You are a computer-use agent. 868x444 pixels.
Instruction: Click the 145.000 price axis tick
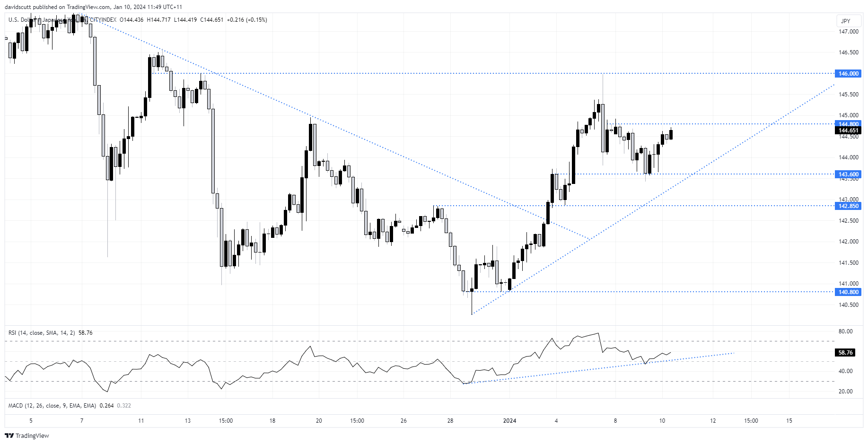pyautogui.click(x=849, y=115)
